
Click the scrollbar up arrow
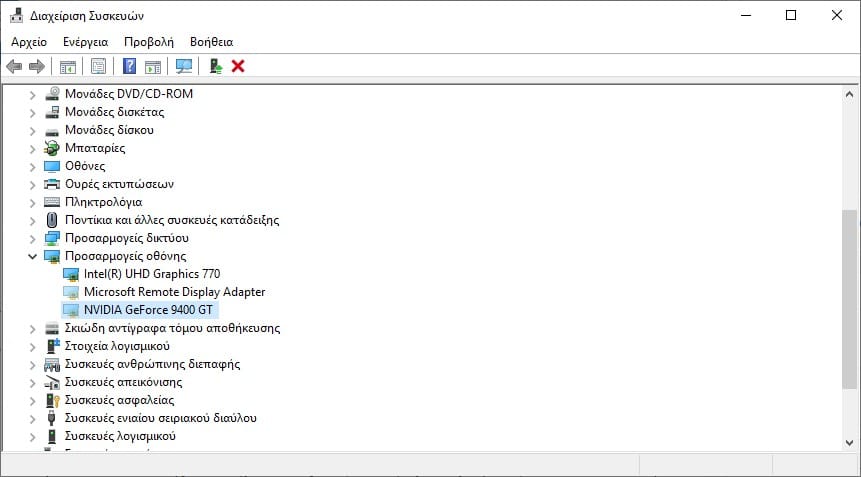[x=849, y=94]
